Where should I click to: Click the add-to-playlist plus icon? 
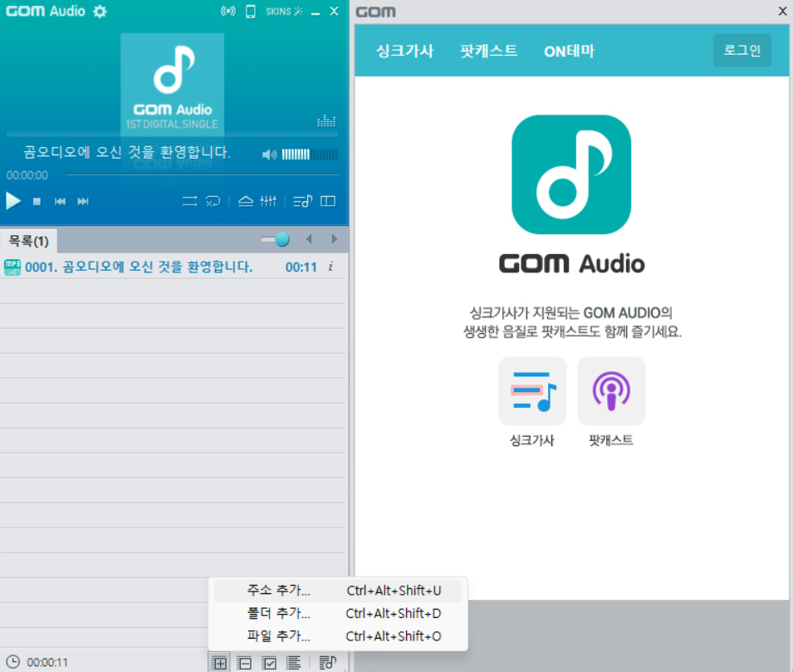[x=219, y=662]
